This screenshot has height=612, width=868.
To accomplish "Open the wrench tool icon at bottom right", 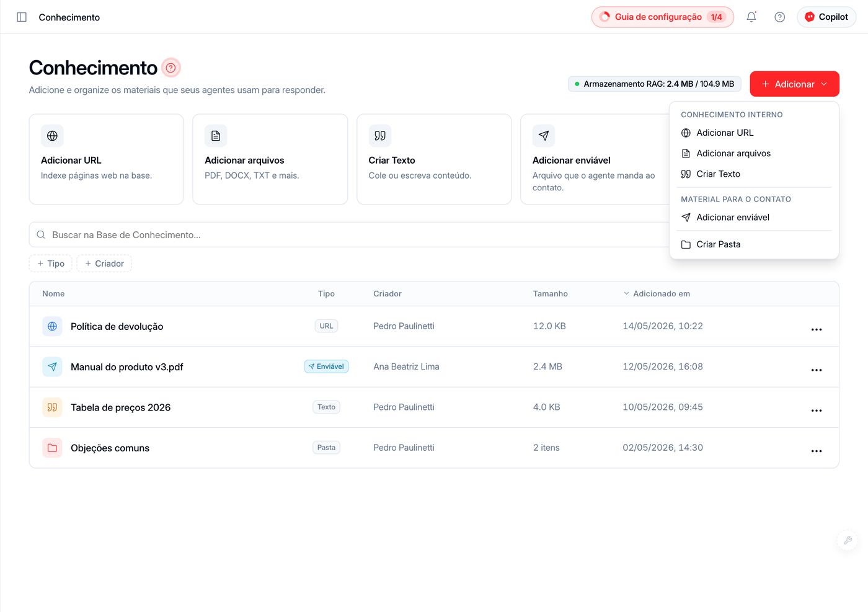I will tap(847, 540).
